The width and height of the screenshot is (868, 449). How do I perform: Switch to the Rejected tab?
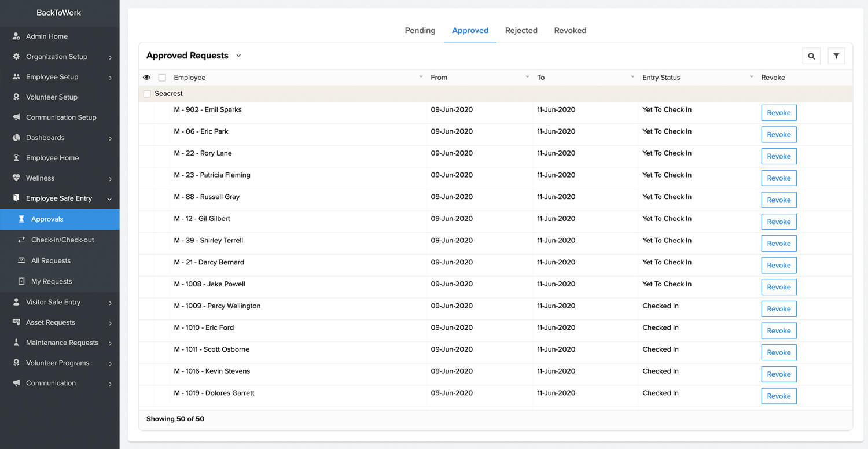pos(521,31)
